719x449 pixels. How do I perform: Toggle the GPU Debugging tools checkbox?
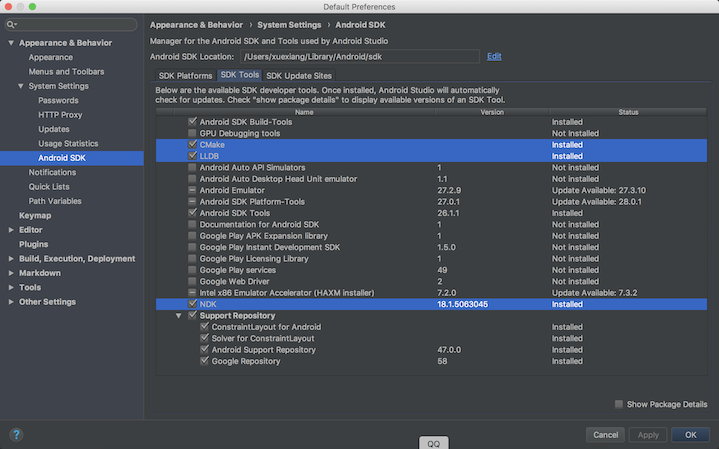point(192,133)
